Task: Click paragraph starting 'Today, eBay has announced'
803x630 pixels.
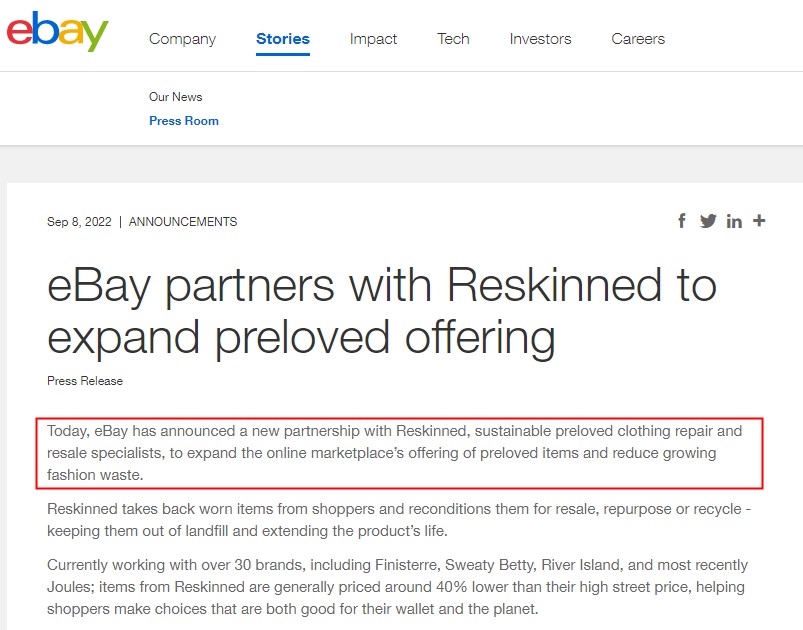Action: tap(394, 453)
